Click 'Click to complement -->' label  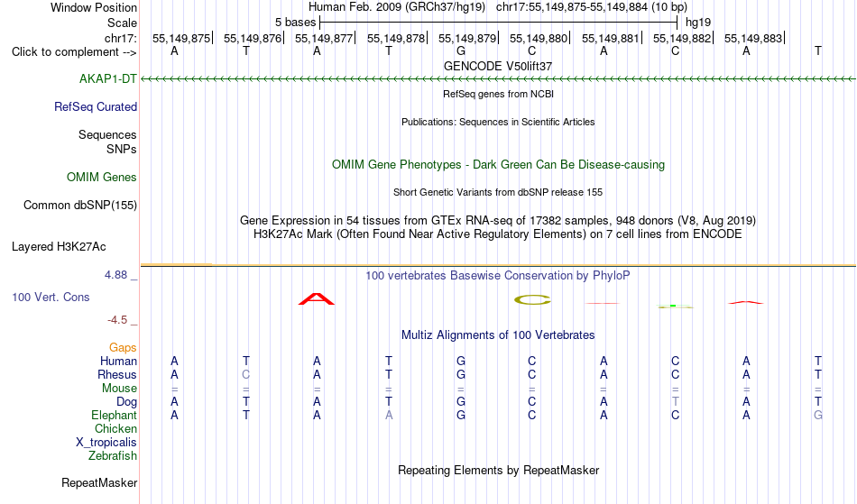[74, 52]
